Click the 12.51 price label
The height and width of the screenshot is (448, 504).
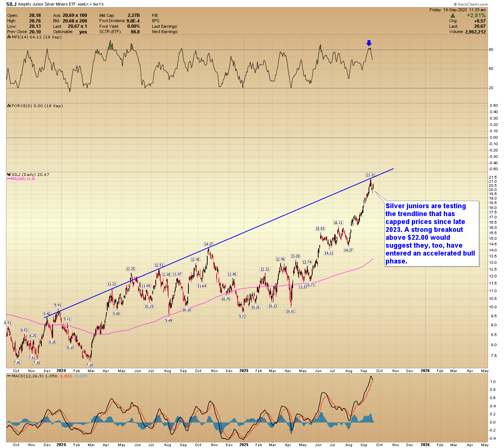(x=159, y=265)
